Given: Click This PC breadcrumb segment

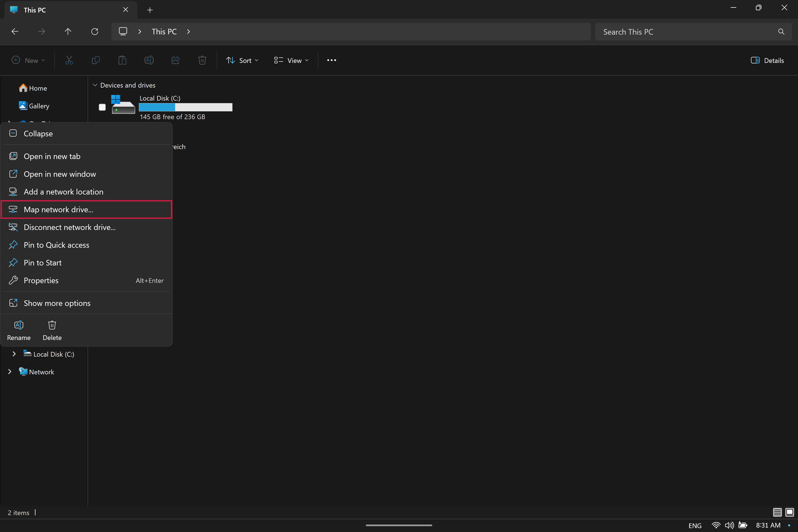Looking at the screenshot, I should [x=164, y=32].
